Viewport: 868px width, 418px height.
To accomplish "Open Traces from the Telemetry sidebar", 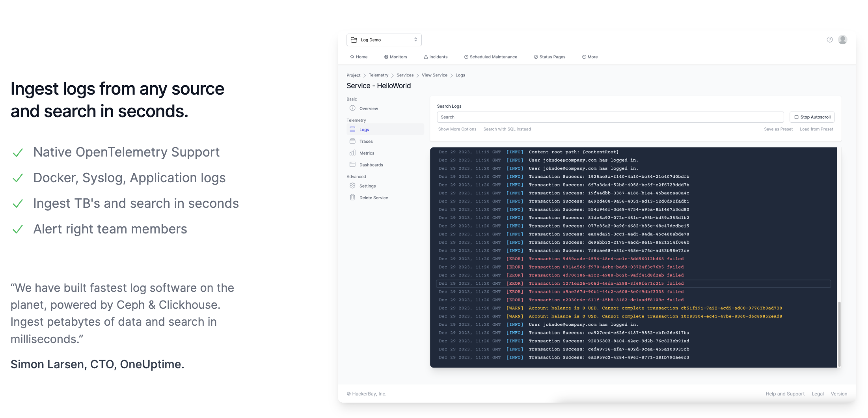I will point(353,141).
